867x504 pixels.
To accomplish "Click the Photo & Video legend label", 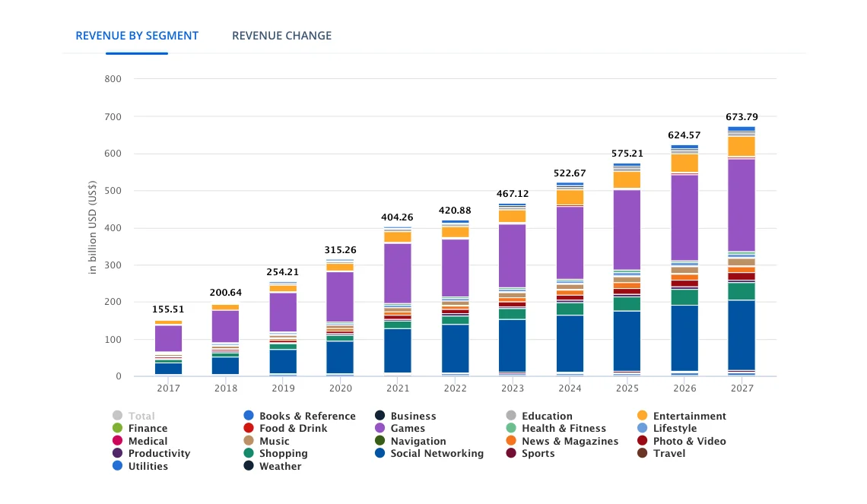I will pyautogui.click(x=691, y=441).
